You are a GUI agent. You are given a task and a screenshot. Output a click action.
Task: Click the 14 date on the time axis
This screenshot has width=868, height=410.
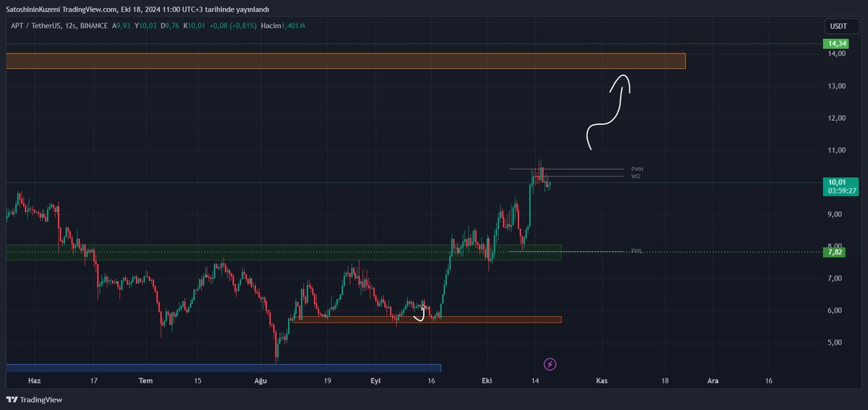coord(535,380)
